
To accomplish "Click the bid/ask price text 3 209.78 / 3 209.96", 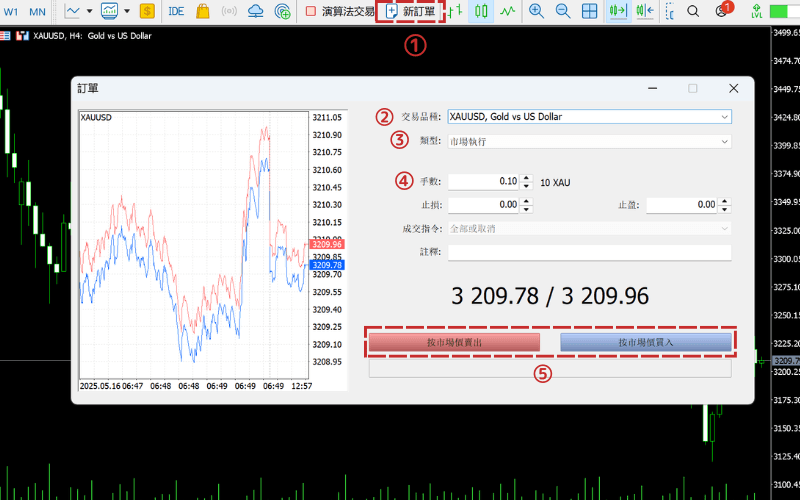I will coord(549,296).
